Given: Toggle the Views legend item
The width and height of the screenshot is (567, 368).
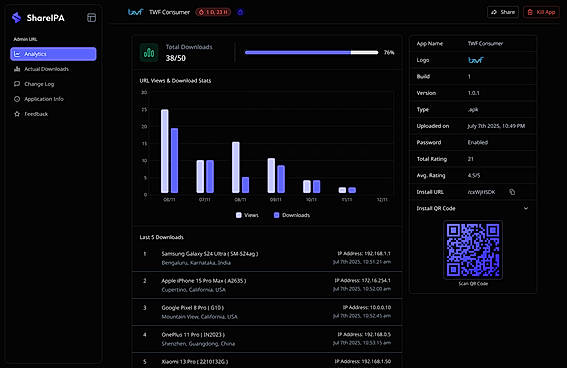Looking at the screenshot, I should pos(247,215).
